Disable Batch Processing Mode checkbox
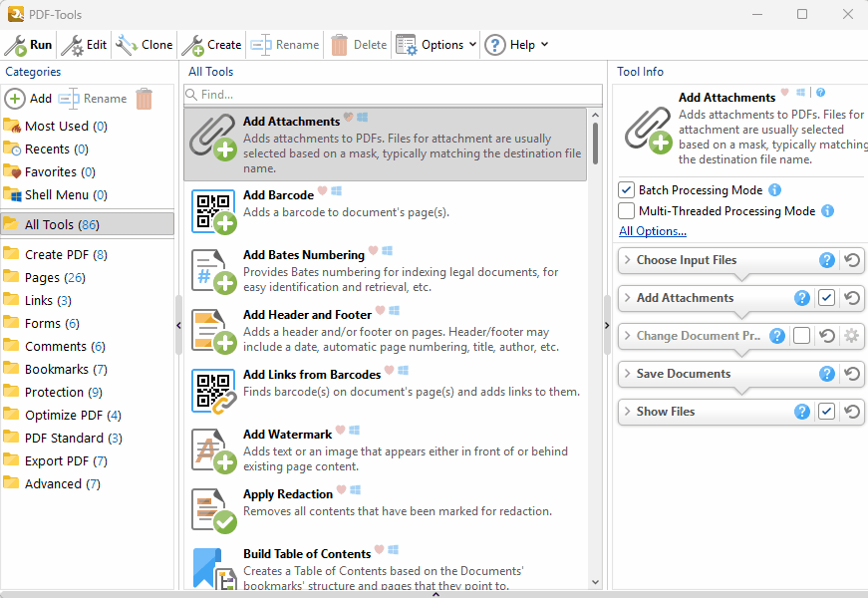 point(627,190)
